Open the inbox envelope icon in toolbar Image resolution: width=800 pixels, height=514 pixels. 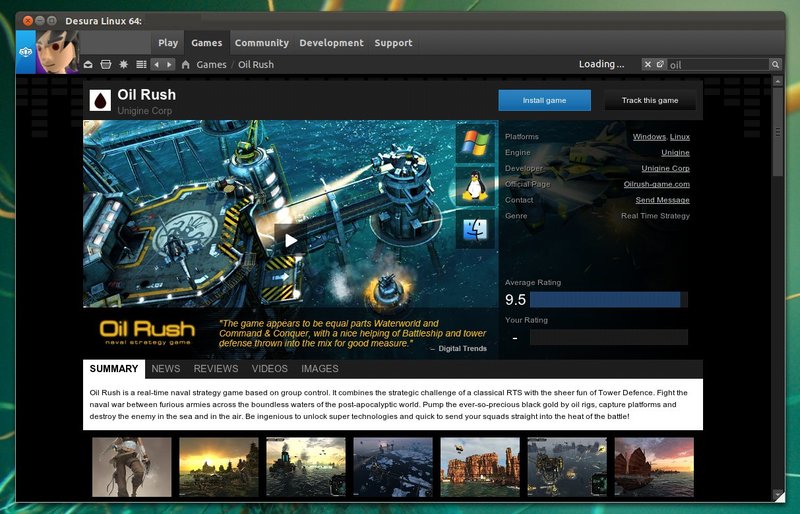coord(88,65)
